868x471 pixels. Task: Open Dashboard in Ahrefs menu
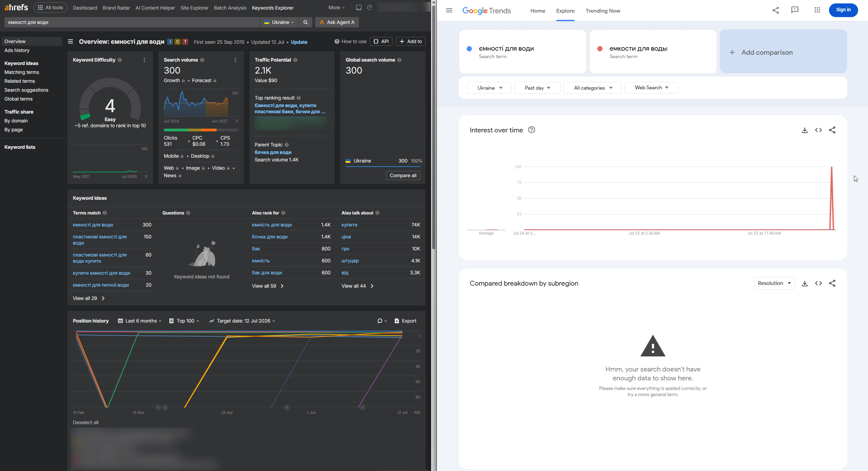[85, 8]
